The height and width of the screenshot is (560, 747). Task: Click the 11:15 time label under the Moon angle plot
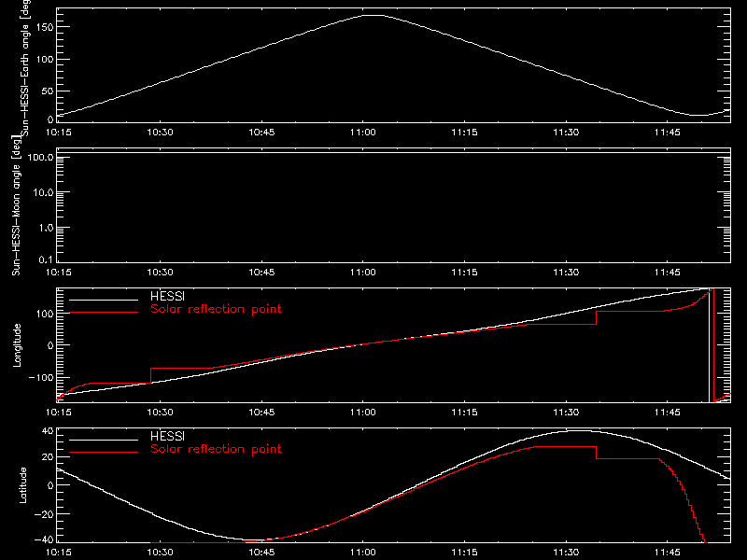464,273
